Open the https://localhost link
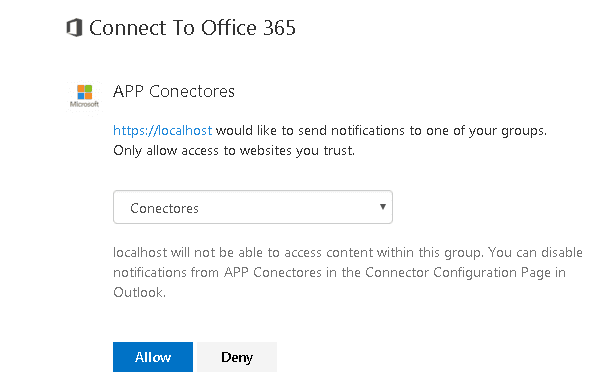Screen dimensions: 600x390 point(162,131)
